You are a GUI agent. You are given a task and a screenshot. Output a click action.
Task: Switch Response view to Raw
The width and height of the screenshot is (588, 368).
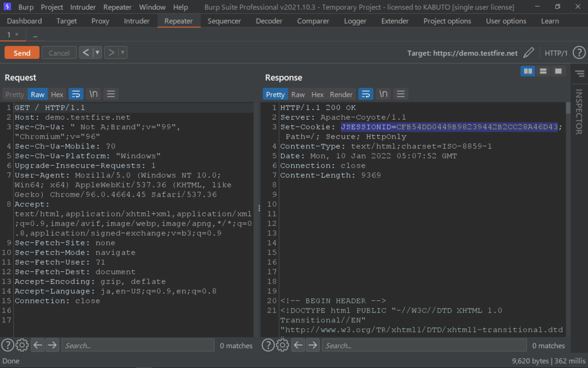pyautogui.click(x=298, y=94)
